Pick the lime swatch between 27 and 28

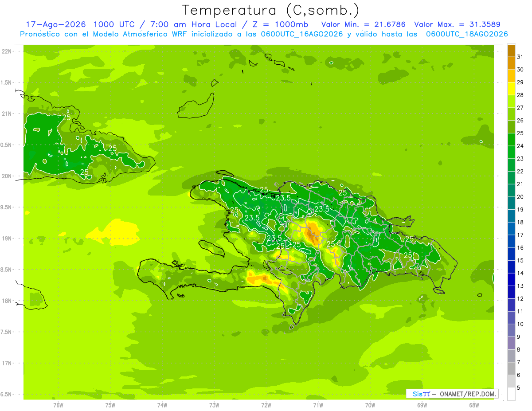511,102
